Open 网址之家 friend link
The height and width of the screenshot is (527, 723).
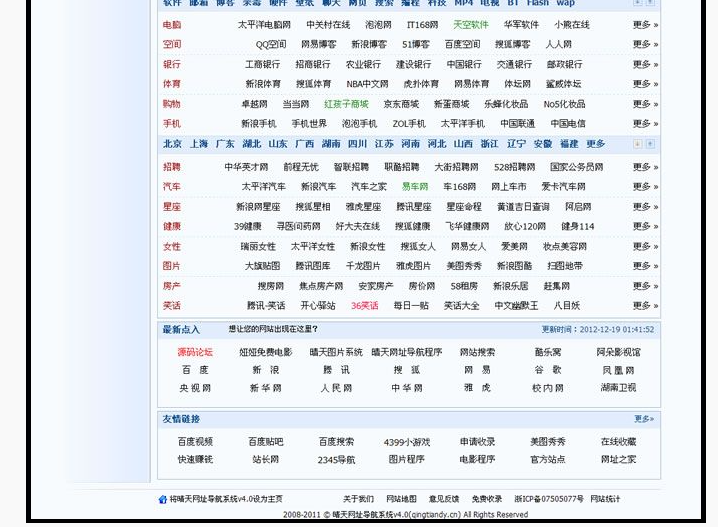pyautogui.click(x=618, y=460)
